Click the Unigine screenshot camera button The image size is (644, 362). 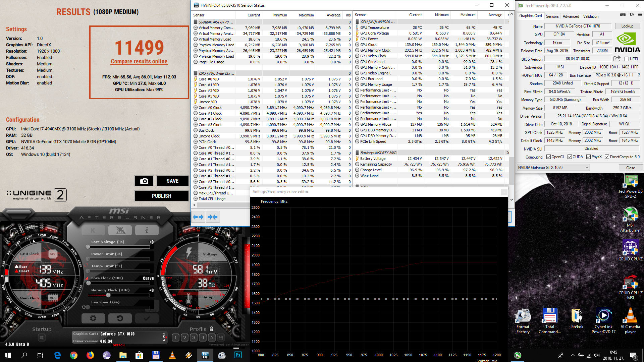(144, 181)
